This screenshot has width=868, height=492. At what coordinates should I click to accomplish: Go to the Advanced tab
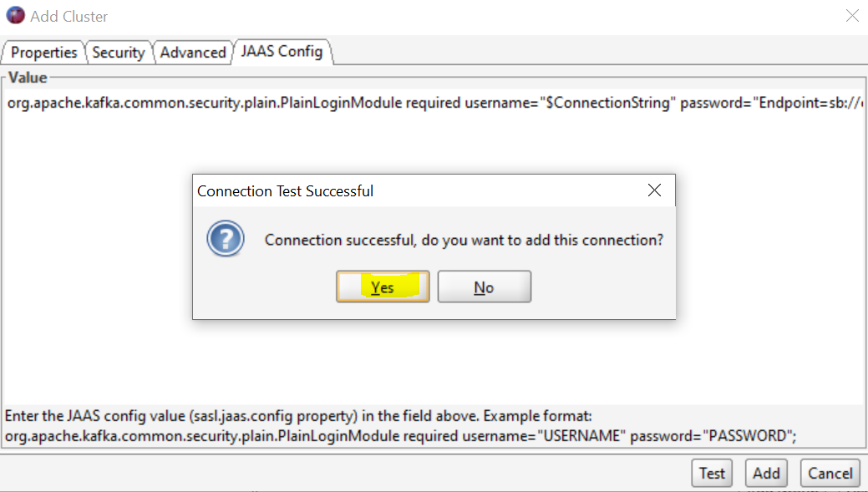pos(193,52)
